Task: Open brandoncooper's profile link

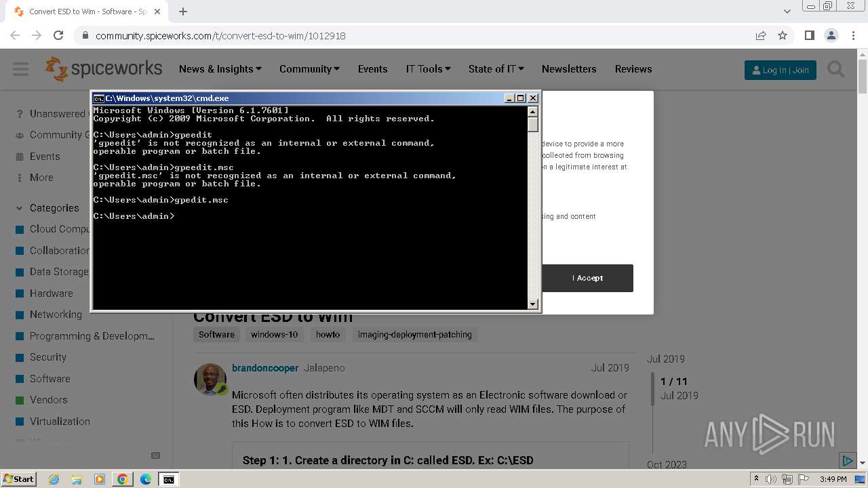Action: [x=265, y=368]
